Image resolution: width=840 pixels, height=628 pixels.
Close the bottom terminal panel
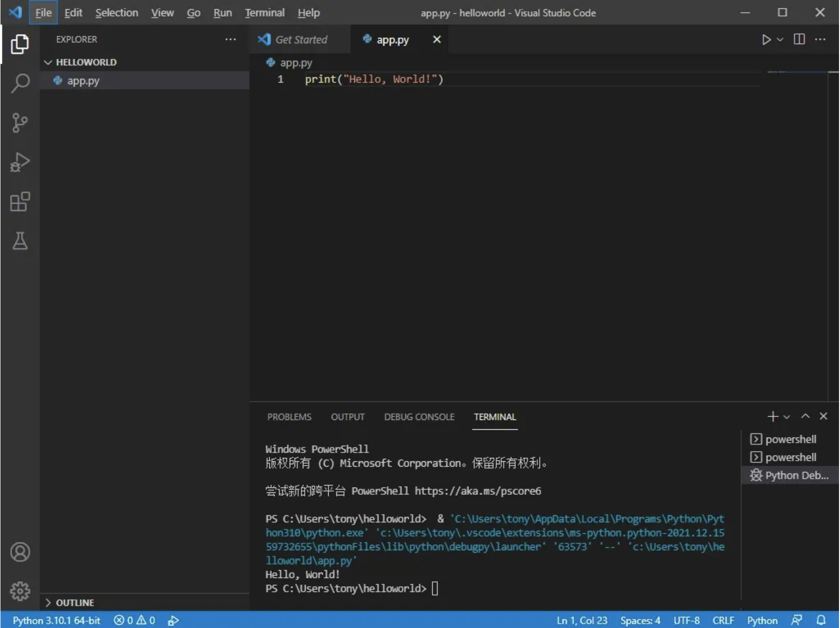(x=823, y=416)
